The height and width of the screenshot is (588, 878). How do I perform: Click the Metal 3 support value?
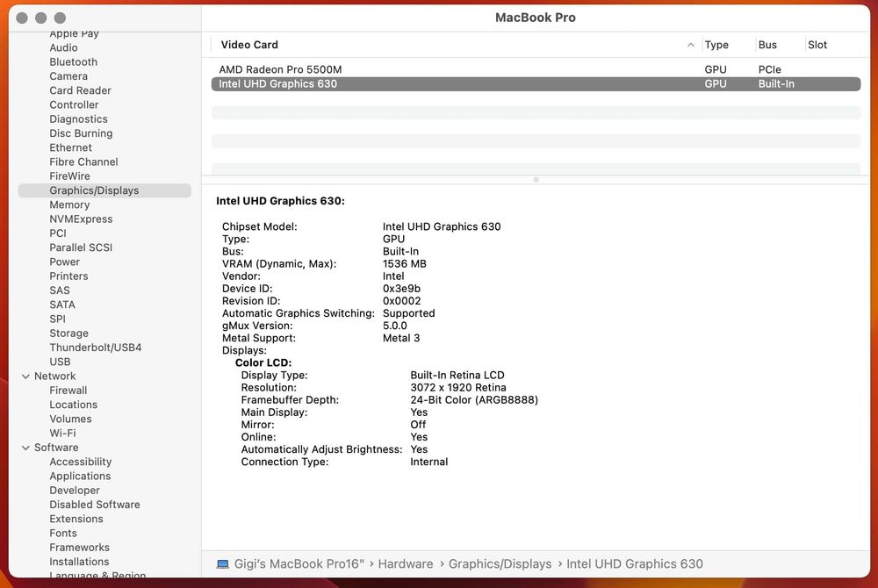pos(401,338)
